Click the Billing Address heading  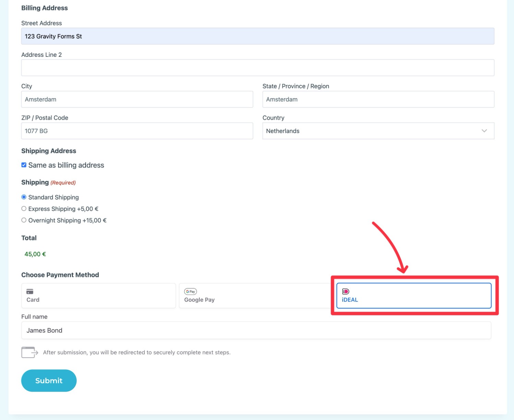click(45, 8)
